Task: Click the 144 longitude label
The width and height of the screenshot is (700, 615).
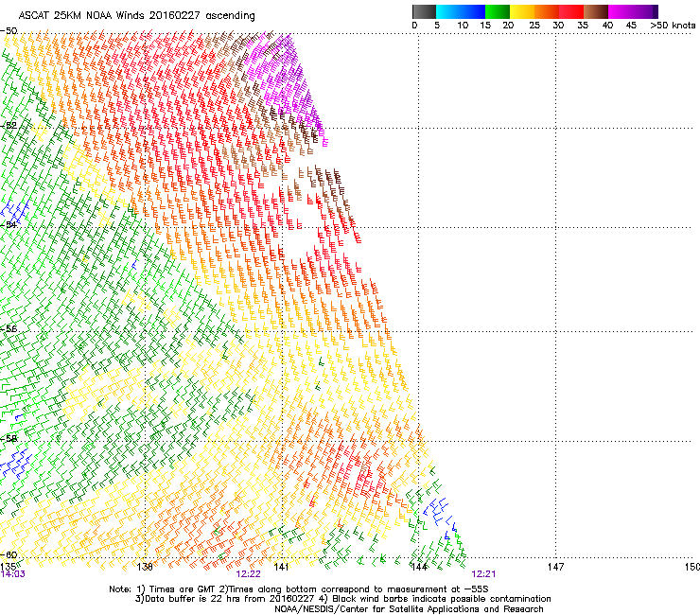Action: click(419, 567)
